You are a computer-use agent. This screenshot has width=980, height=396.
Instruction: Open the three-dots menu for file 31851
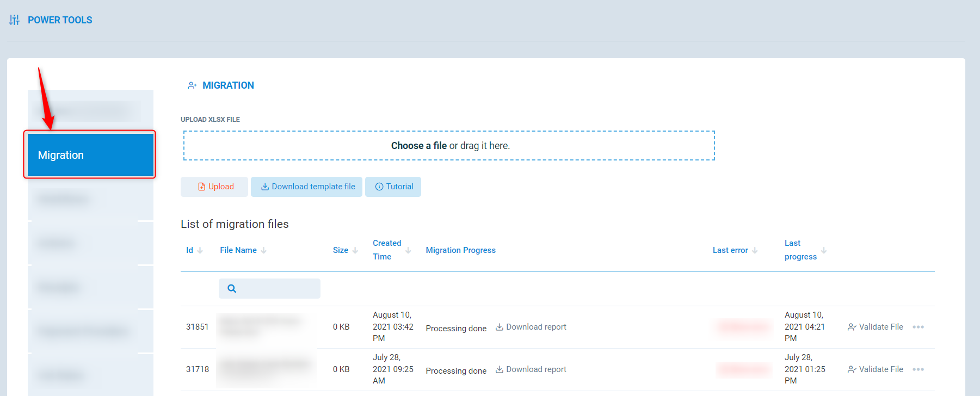(x=918, y=327)
